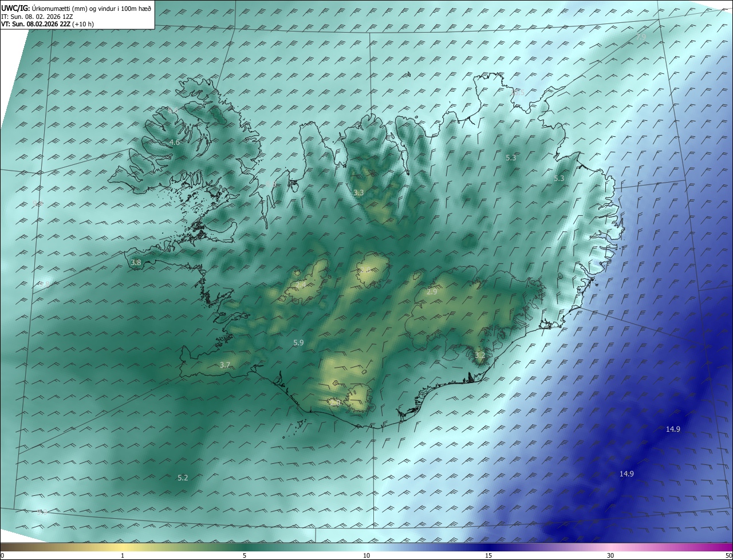Click the 5.2 value over the southwest ocean
Image resolution: width=733 pixels, height=560 pixels.
183,478
